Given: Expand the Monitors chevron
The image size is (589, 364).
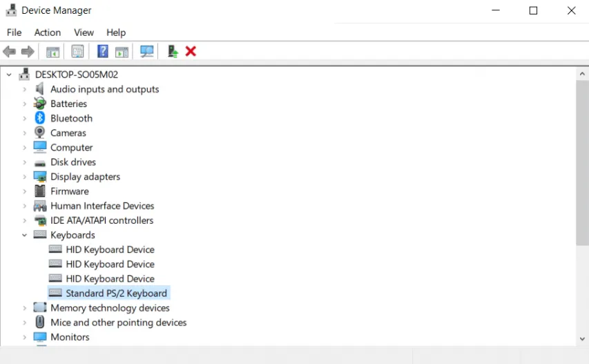Looking at the screenshot, I should coord(24,337).
